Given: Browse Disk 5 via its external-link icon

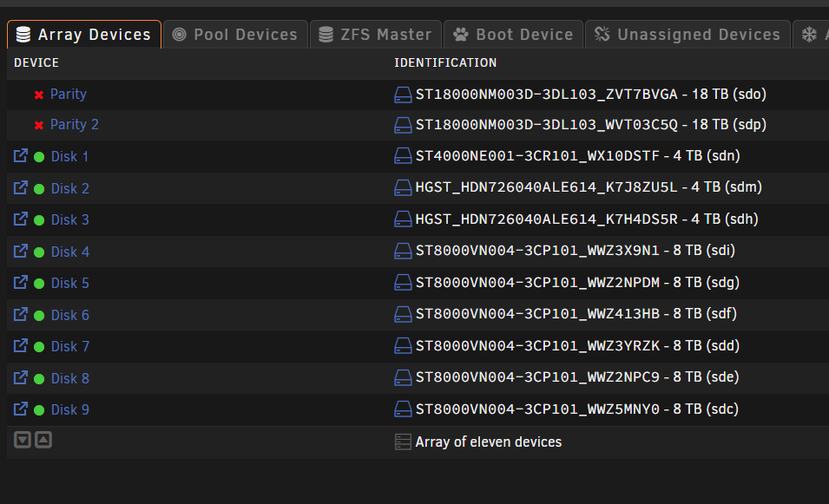Looking at the screenshot, I should (x=21, y=282).
